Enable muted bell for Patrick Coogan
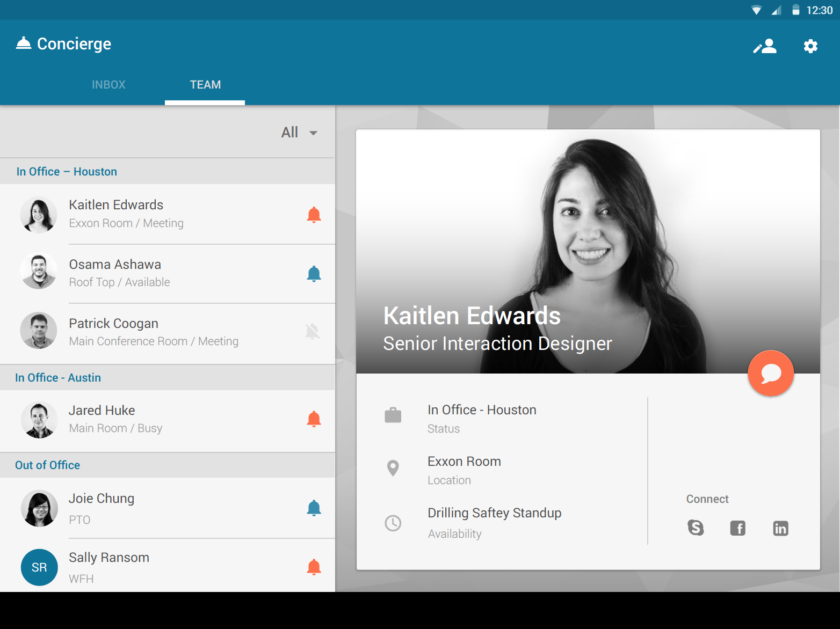Image resolution: width=840 pixels, height=629 pixels. [313, 331]
